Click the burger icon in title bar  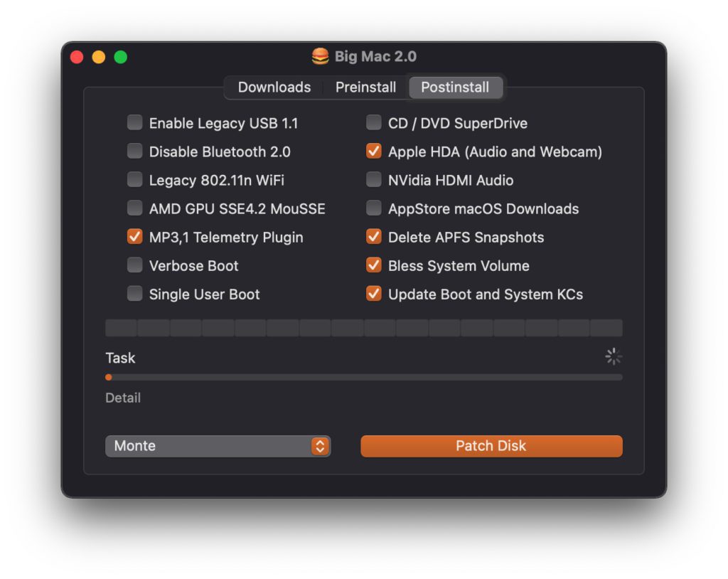coord(321,57)
